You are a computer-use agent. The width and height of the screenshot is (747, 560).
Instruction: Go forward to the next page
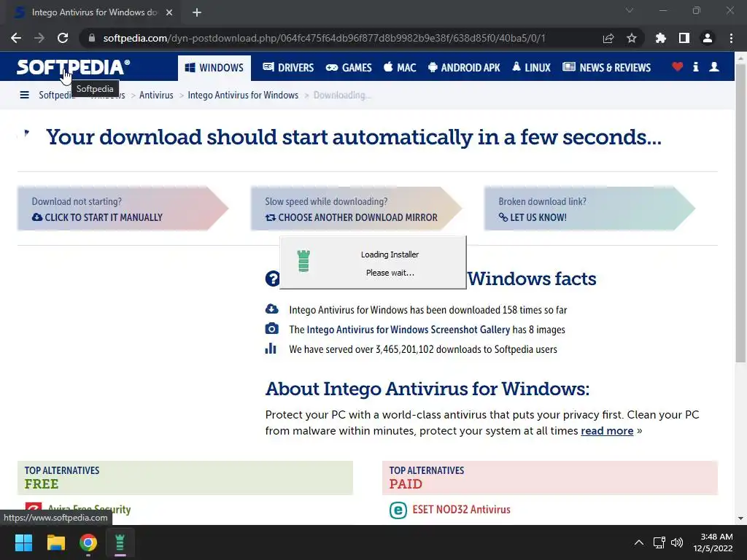point(39,38)
